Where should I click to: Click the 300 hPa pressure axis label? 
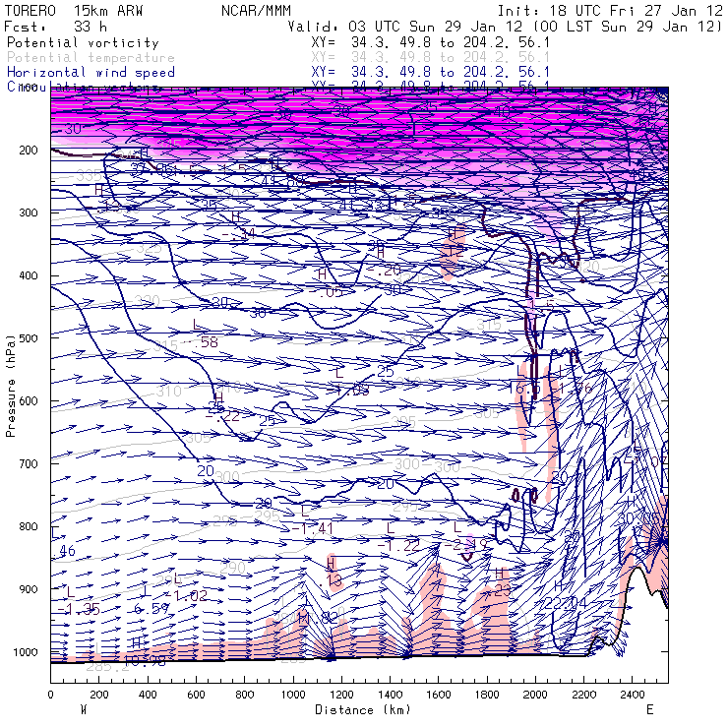pyautogui.click(x=29, y=212)
